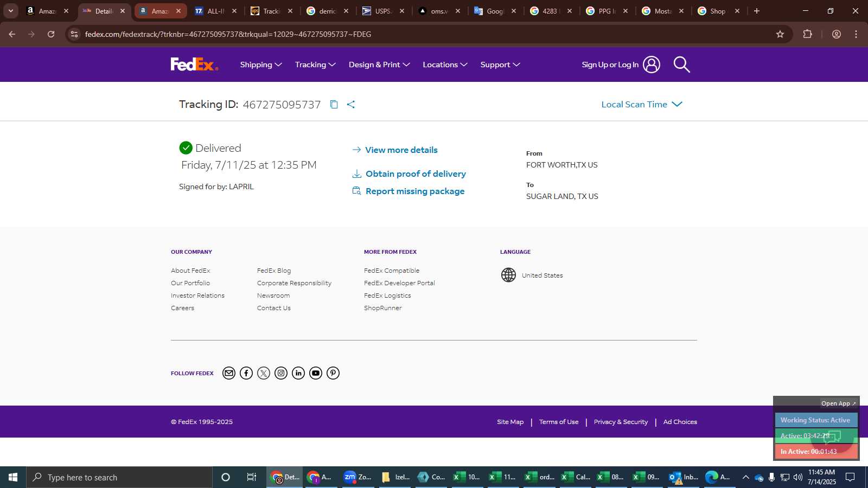The image size is (868, 488).
Task: Go back to the previous page
Action: click(12, 34)
